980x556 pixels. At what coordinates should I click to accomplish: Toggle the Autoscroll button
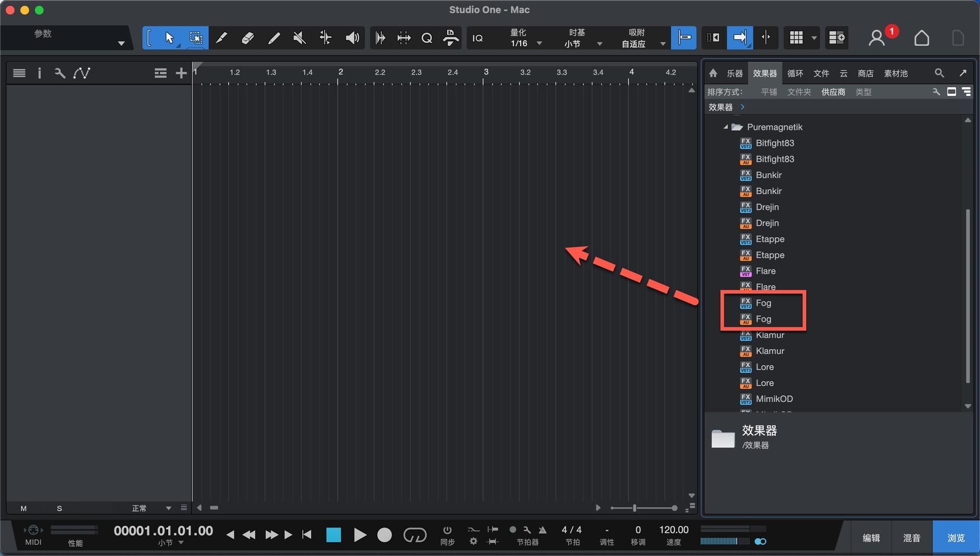point(740,37)
